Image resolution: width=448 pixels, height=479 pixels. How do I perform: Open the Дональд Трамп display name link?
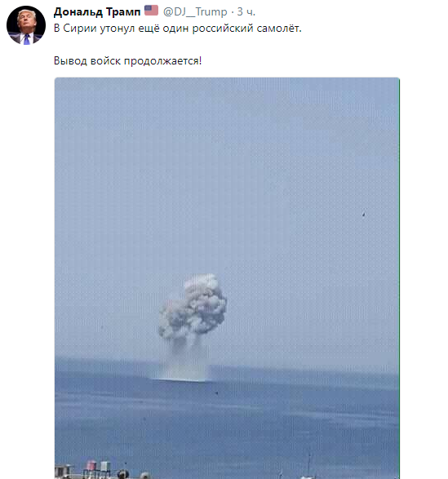click(97, 12)
